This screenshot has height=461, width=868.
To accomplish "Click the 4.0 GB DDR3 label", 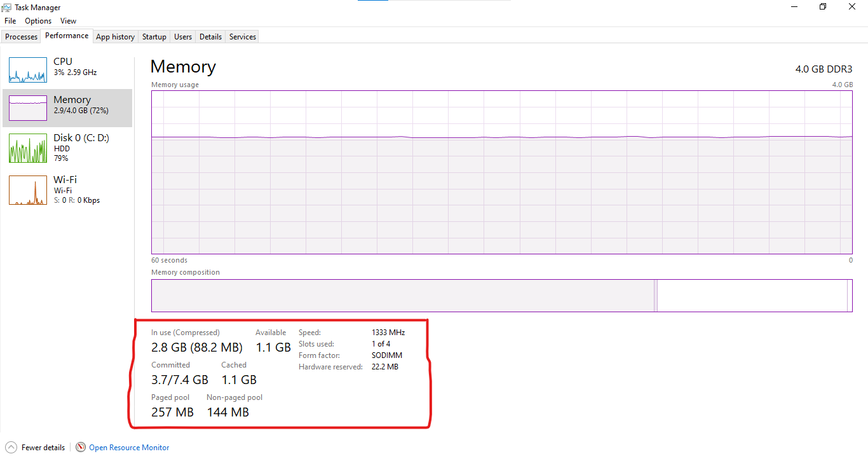I will pyautogui.click(x=824, y=69).
